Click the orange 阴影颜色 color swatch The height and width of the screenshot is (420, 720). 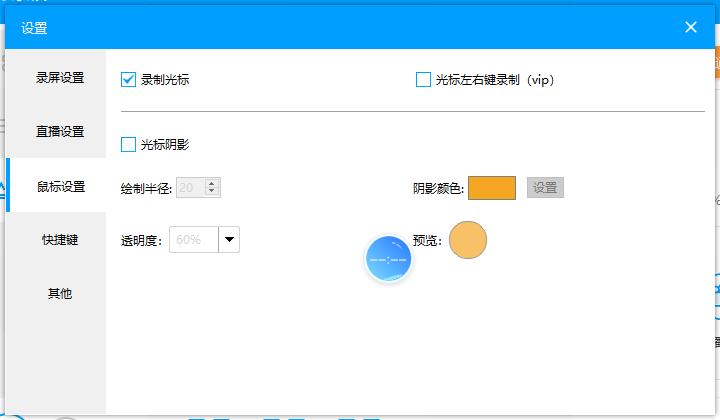(491, 187)
